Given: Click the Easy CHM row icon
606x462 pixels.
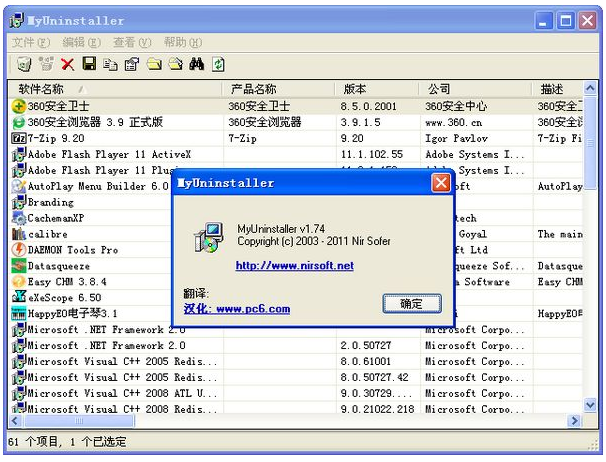Looking at the screenshot, I should tap(19, 282).
